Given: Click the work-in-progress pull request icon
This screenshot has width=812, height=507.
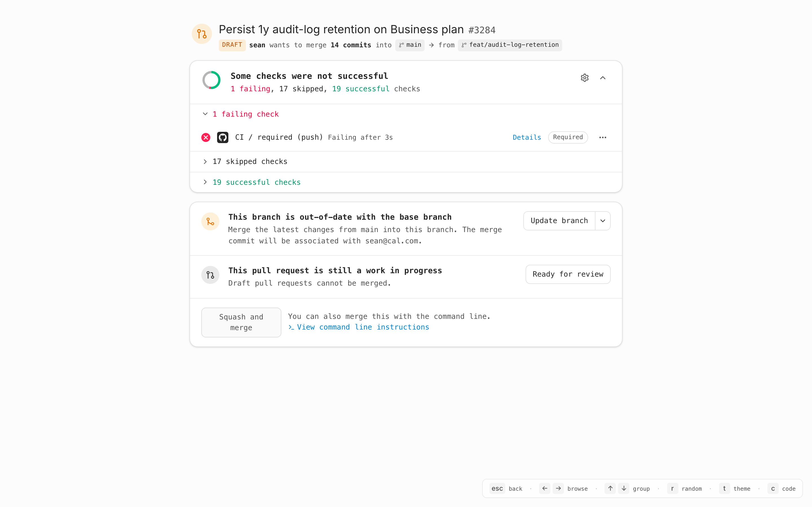Looking at the screenshot, I should pyautogui.click(x=210, y=275).
